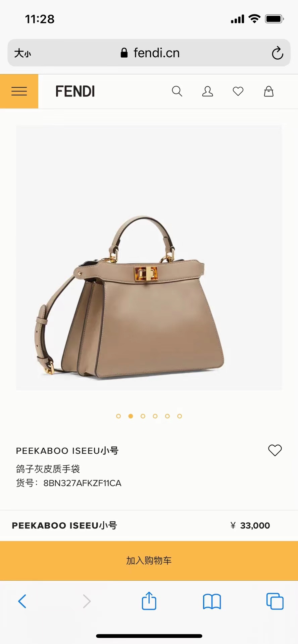Select the third image carousel dot
This screenshot has width=298, height=644.
[143, 416]
